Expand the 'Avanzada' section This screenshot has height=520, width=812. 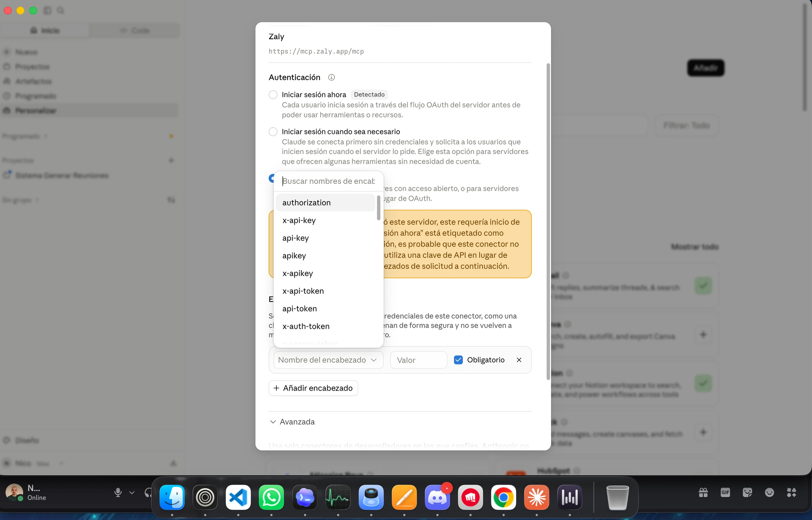(292, 422)
